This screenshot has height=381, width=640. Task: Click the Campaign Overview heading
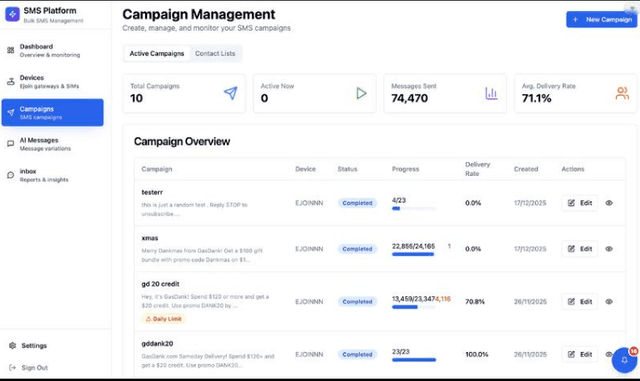click(182, 142)
